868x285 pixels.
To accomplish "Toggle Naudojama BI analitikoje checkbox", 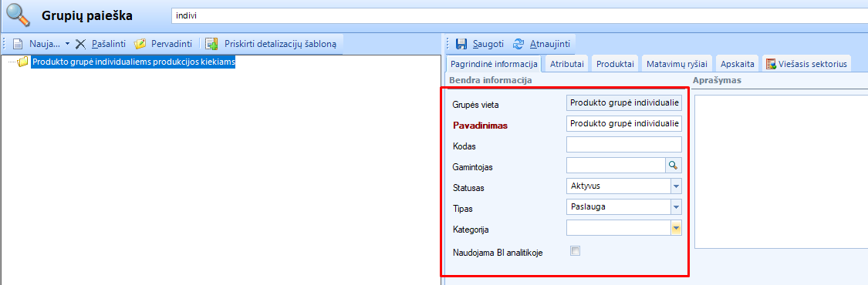I will [575, 251].
